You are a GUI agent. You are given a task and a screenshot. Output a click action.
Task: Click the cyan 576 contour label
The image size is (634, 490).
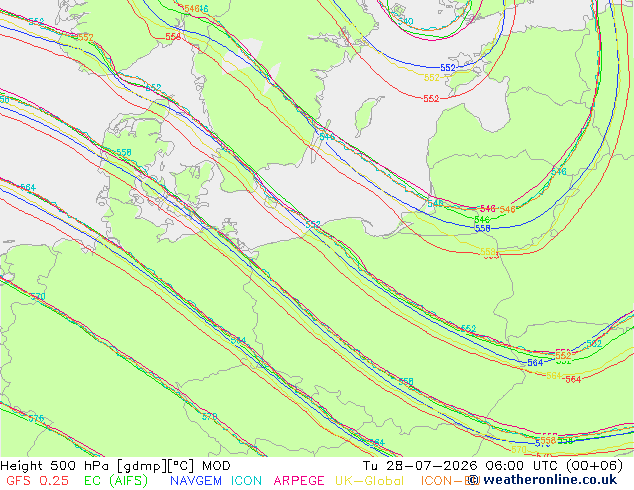point(36,418)
